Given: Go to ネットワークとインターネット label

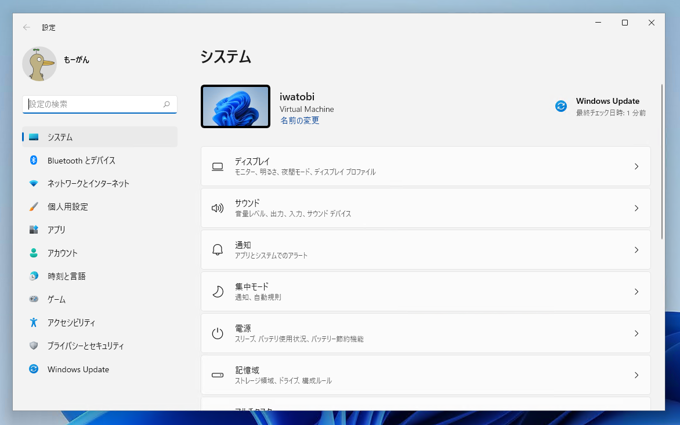Looking at the screenshot, I should (x=88, y=183).
